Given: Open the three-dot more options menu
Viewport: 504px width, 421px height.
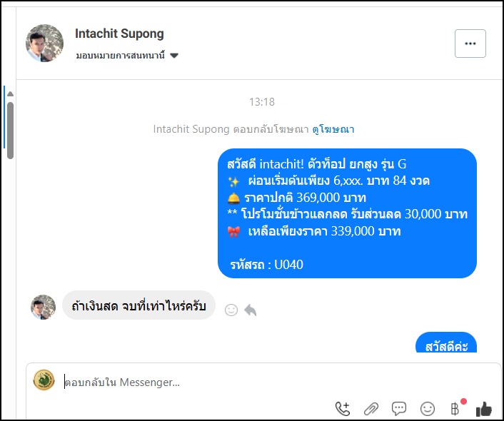Looking at the screenshot, I should pyautogui.click(x=470, y=44).
